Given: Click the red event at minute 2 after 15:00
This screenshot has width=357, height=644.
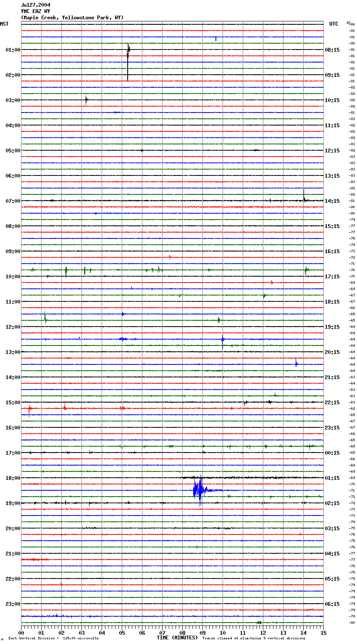Looking at the screenshot, I should click(65, 406).
